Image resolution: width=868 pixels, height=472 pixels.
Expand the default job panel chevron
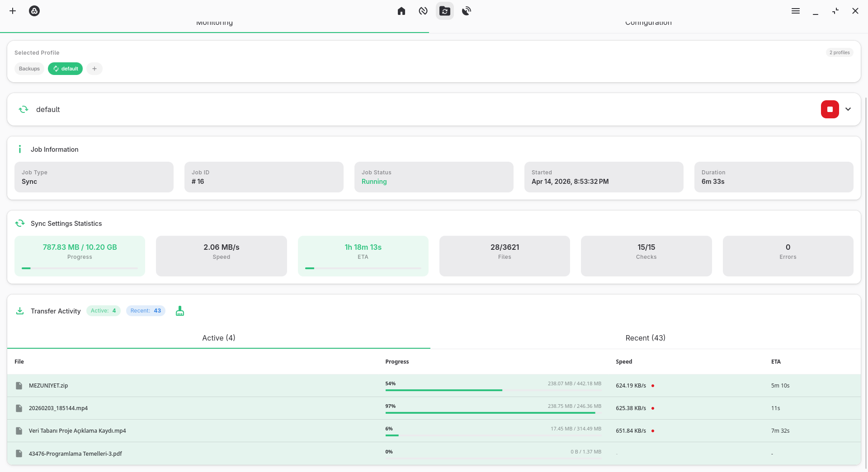848,109
